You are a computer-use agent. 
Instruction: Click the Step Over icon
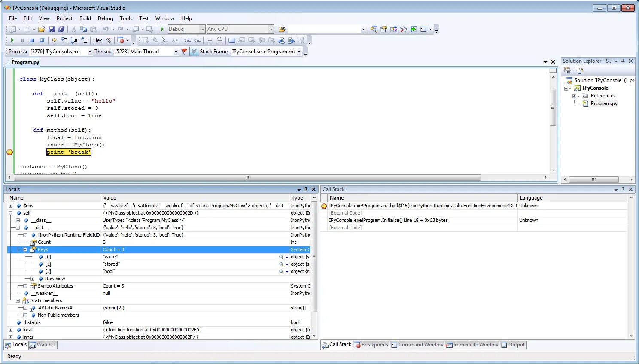74,40
